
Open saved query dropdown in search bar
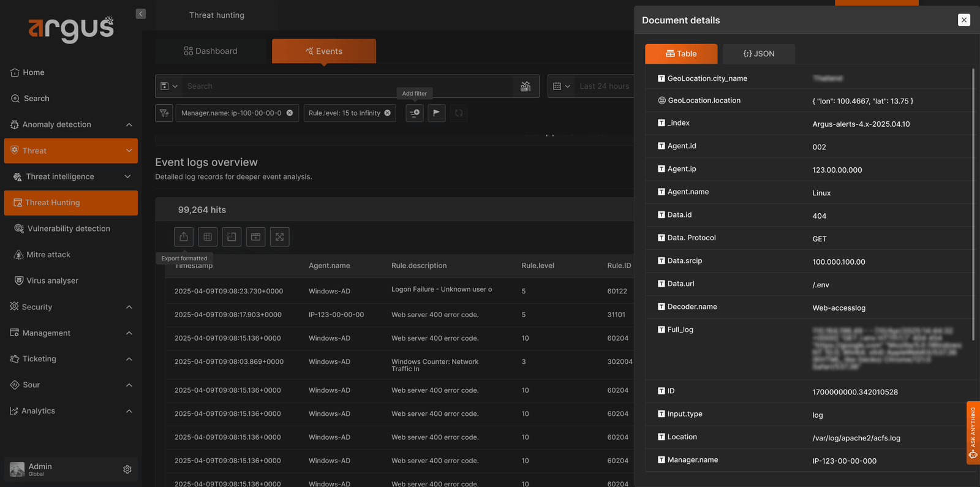click(169, 86)
